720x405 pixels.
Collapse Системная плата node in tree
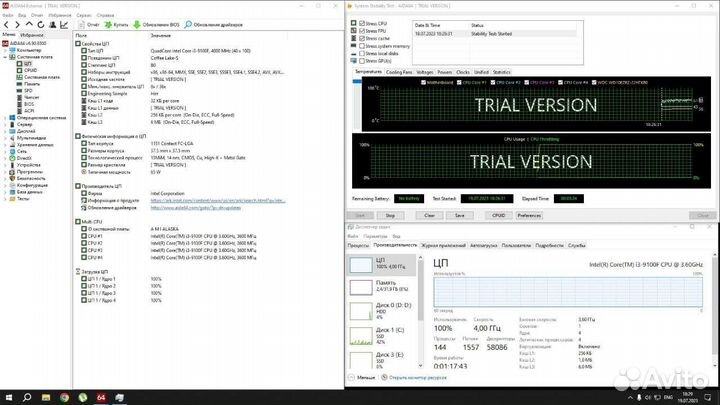[x=6, y=57]
